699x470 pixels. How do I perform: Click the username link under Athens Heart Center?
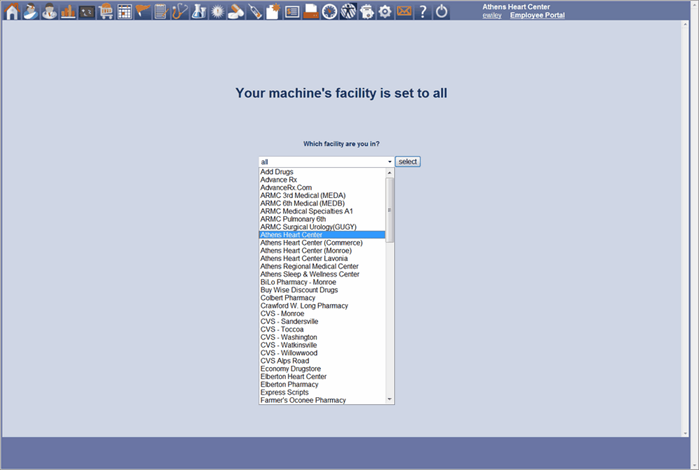coord(492,15)
